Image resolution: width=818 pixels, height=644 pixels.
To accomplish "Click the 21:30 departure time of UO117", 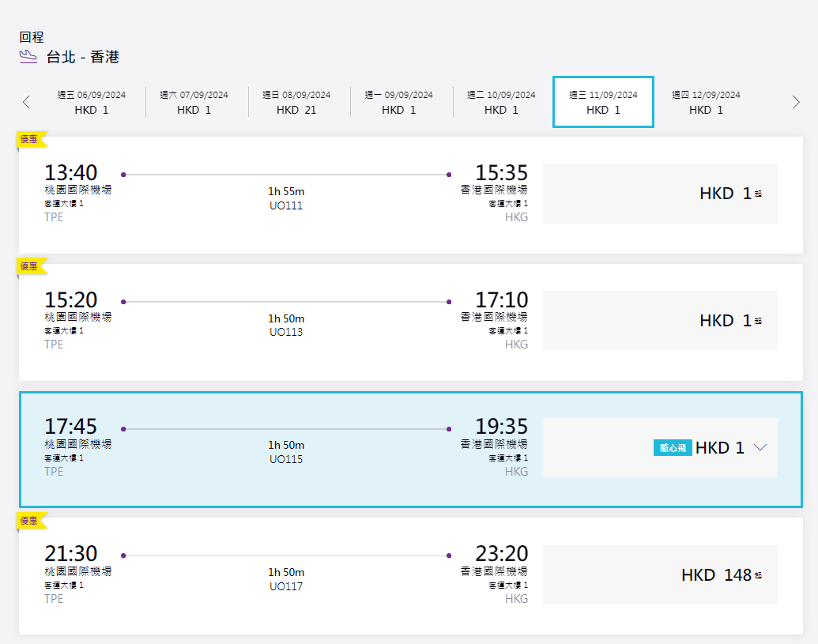I will coord(71,554).
